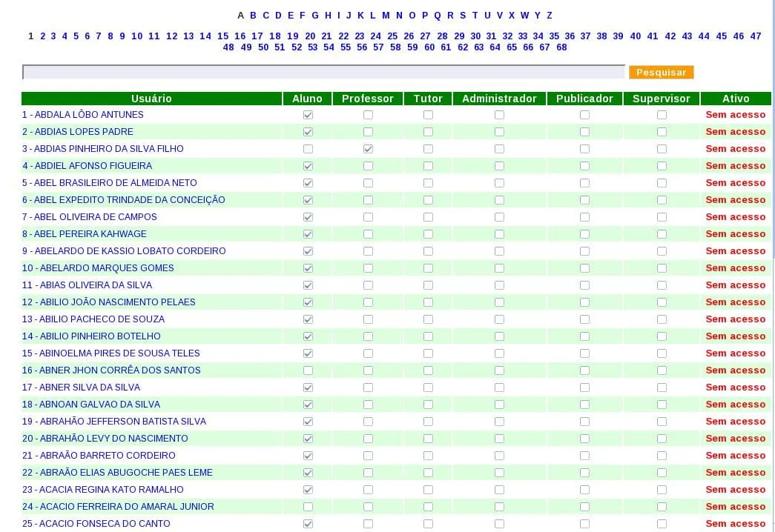Click the Usuário column header
The height and width of the screenshot is (532, 775).
point(151,99)
